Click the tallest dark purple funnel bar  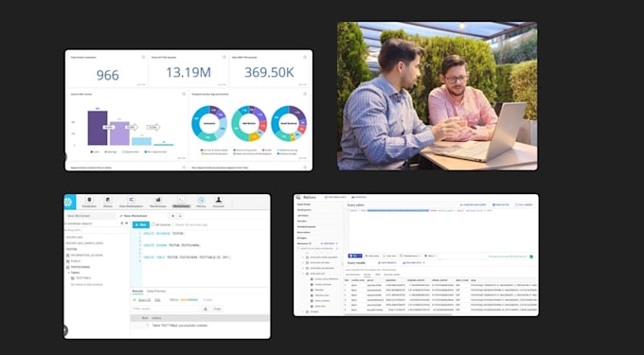pyautogui.click(x=98, y=128)
